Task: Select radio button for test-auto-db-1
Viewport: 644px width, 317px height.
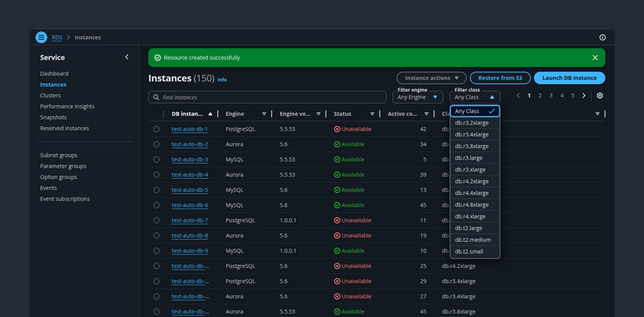Action: (x=156, y=129)
